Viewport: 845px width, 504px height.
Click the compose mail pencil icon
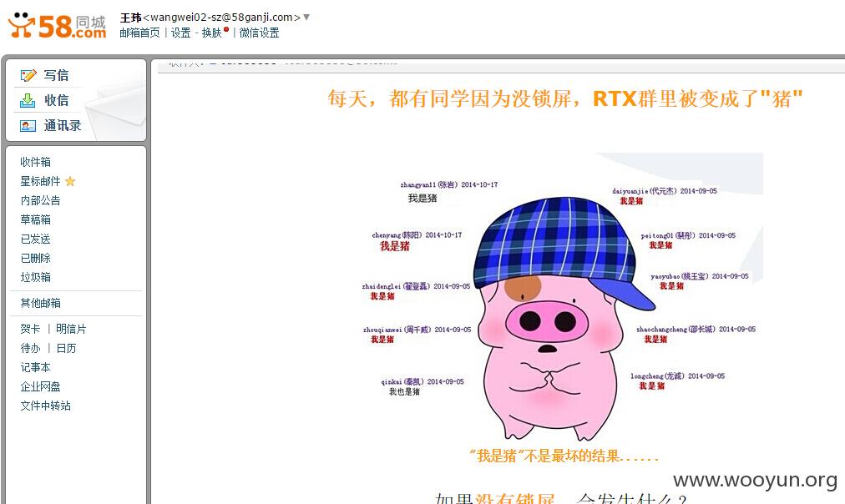point(28,75)
